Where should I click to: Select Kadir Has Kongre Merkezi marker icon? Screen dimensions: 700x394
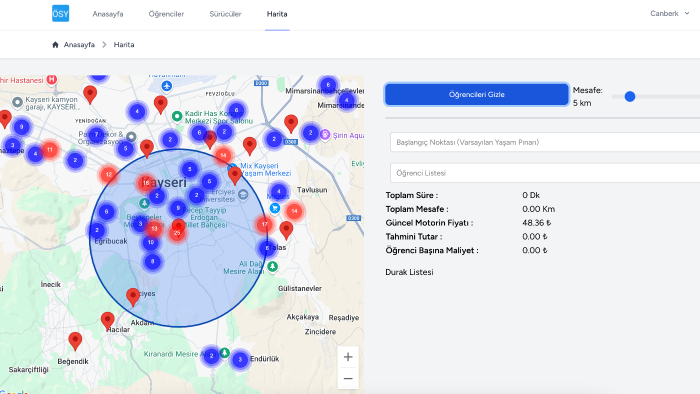(x=177, y=116)
